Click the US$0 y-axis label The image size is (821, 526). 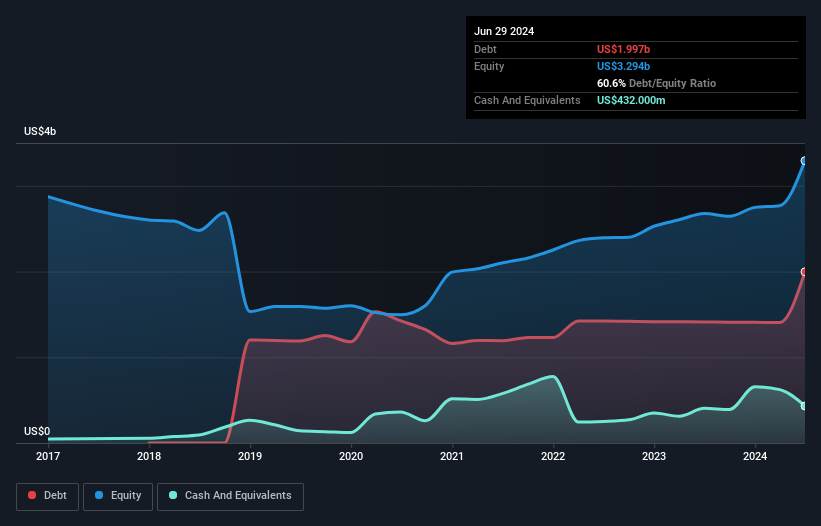coord(37,431)
